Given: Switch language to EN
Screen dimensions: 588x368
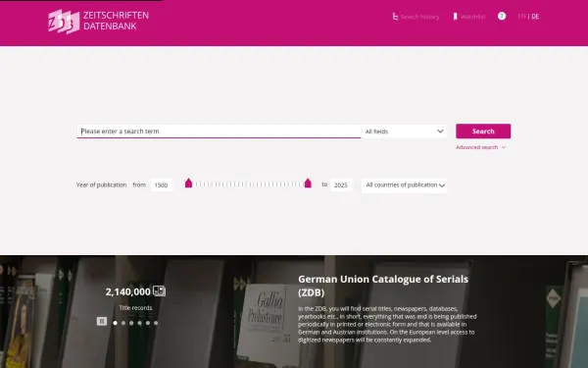Looking at the screenshot, I should point(521,17).
